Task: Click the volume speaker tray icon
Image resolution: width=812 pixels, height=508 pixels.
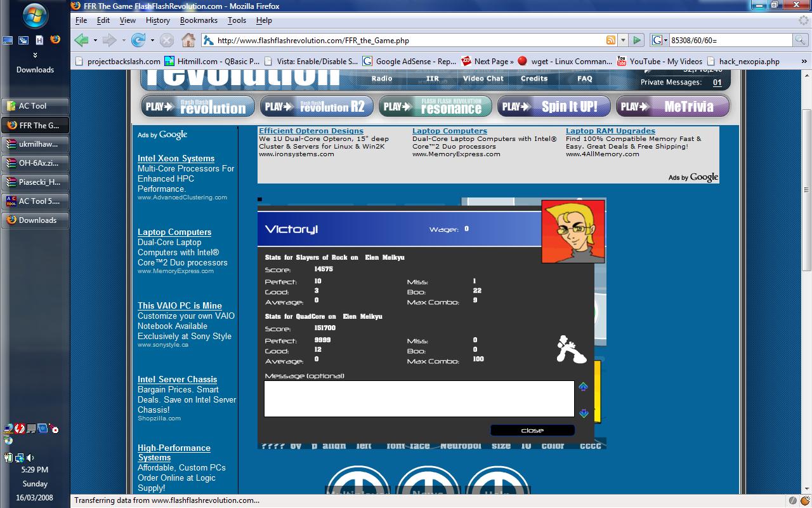Action: point(30,457)
